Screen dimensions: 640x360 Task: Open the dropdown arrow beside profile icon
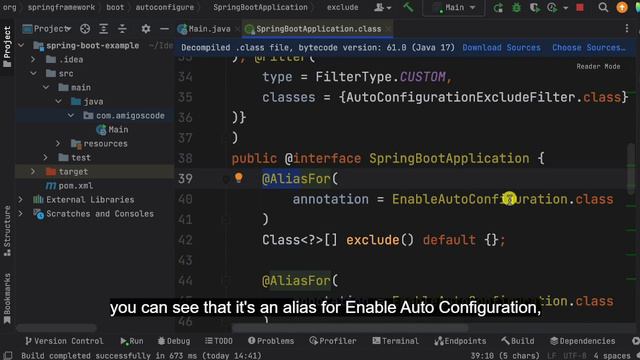tap(566, 8)
